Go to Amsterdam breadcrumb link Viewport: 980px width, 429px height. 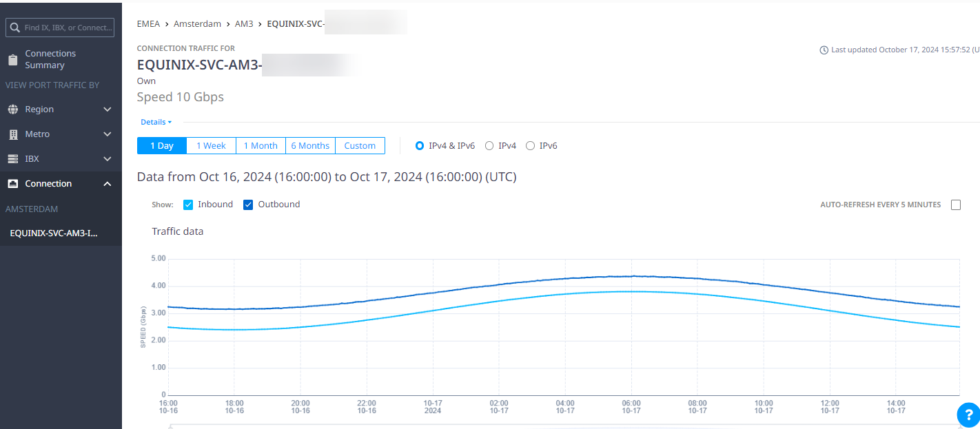point(197,23)
